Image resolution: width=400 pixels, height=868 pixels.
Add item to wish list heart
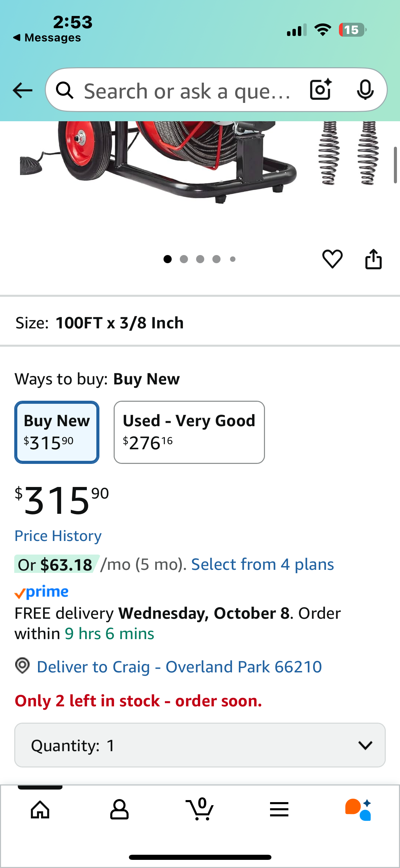332,259
